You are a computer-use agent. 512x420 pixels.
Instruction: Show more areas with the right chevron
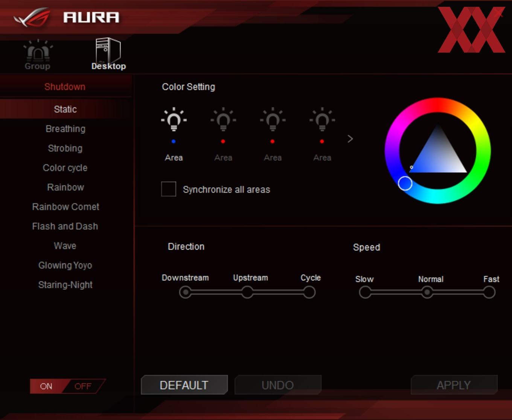(x=350, y=139)
